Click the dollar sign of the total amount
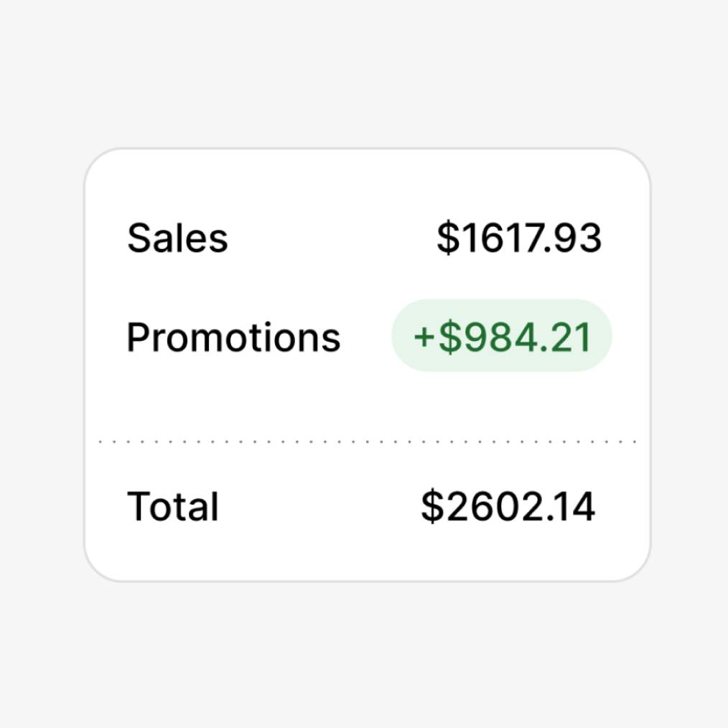Screen dimensions: 728x728 pos(431,506)
